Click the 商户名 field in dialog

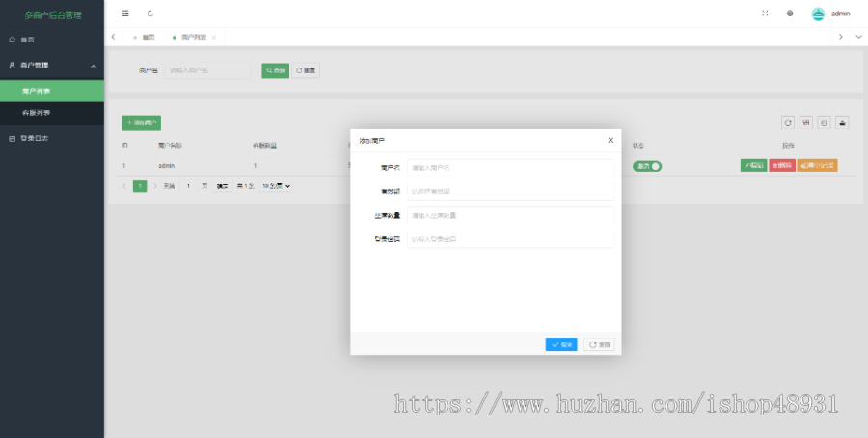(x=510, y=168)
